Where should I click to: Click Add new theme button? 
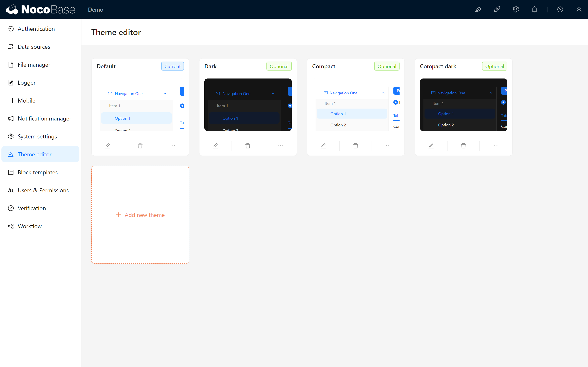coord(140,214)
